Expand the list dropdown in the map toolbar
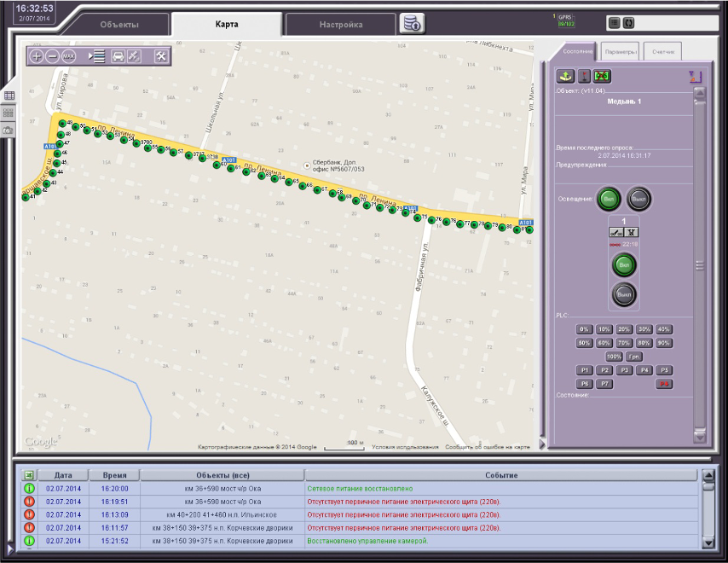This screenshot has height=563, width=728. (95, 56)
